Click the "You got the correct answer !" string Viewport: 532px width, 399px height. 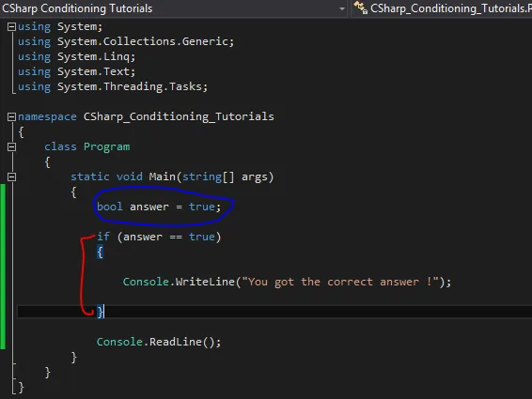click(x=340, y=282)
